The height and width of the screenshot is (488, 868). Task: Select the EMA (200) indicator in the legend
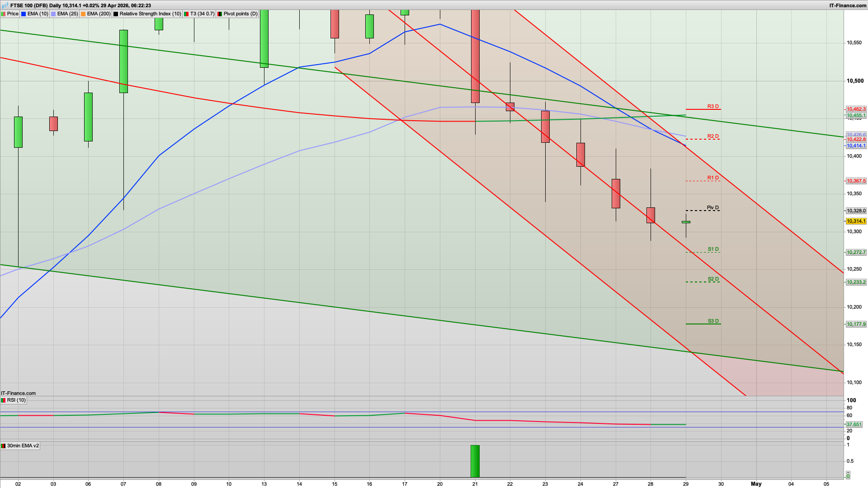tap(98, 14)
